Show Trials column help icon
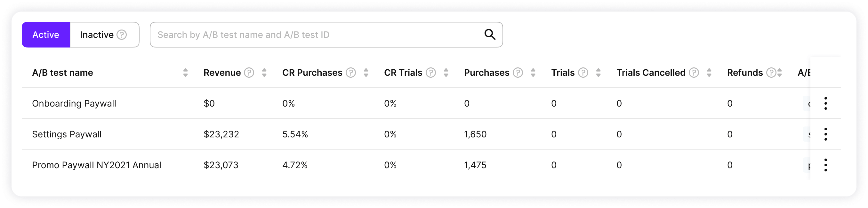 [583, 73]
